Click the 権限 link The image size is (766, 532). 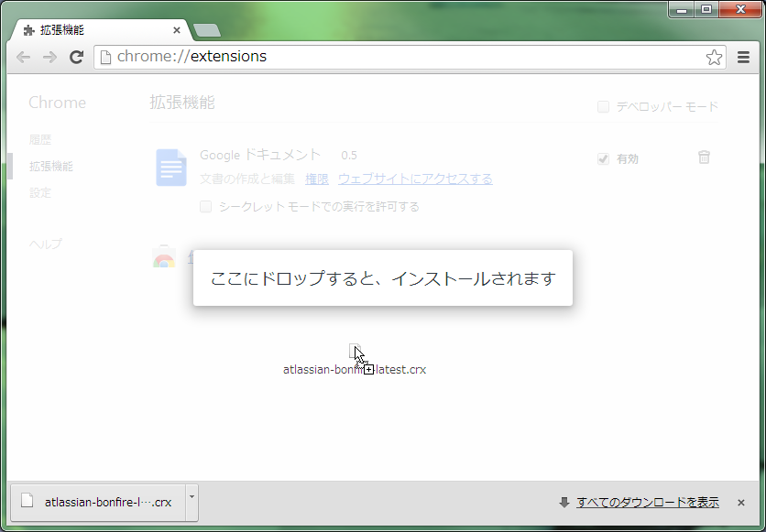coord(316,179)
